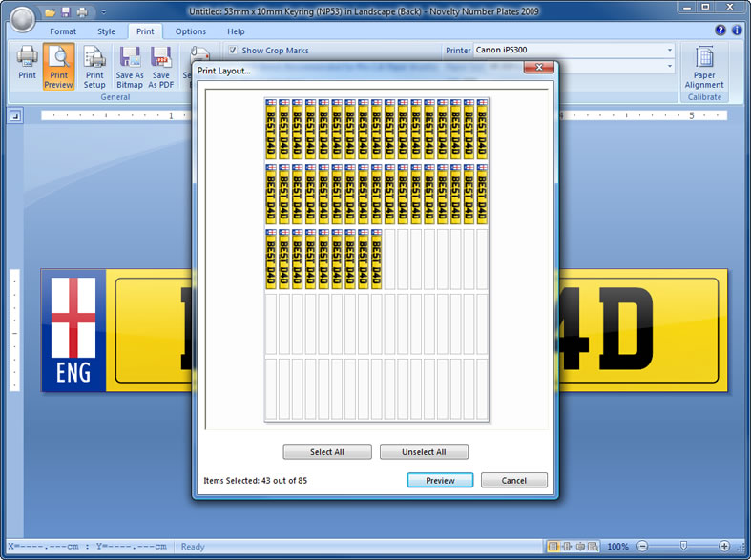Image resolution: width=751 pixels, height=560 pixels.
Task: Toggle the Show Crop Marks checkbox
Action: (233, 51)
